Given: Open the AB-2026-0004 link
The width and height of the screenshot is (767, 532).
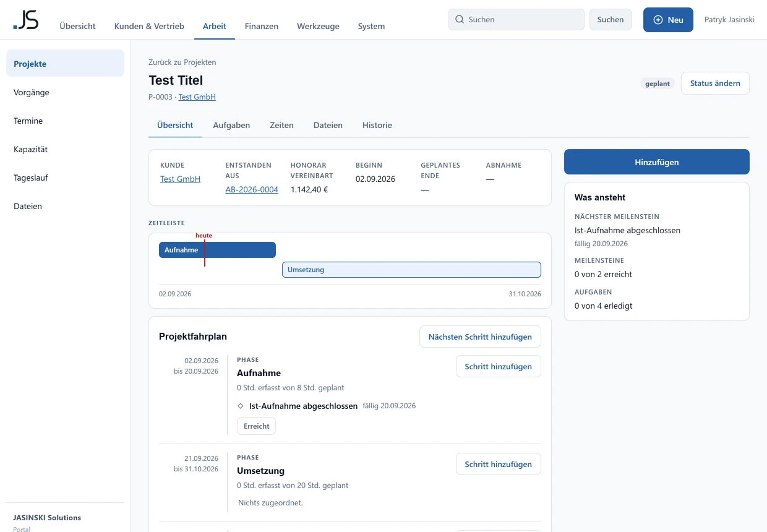Looking at the screenshot, I should coord(252,189).
